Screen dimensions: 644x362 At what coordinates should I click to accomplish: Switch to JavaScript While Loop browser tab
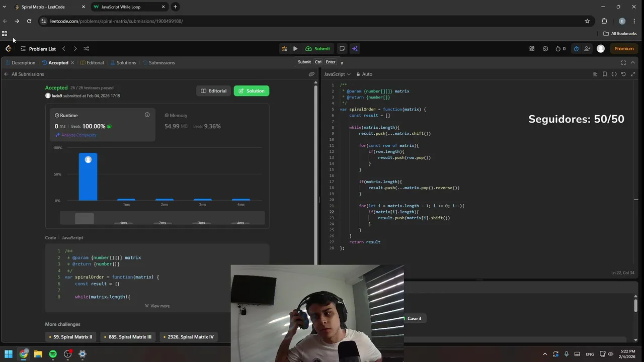coord(129,7)
